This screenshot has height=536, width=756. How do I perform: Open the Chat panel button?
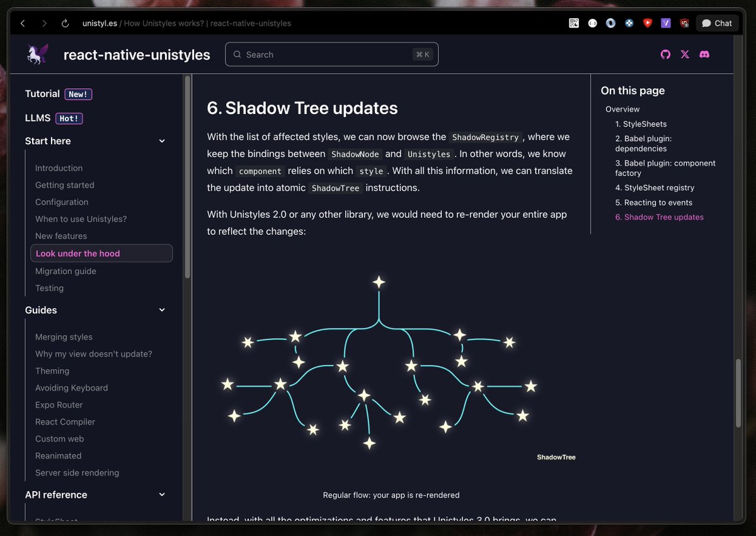[717, 23]
